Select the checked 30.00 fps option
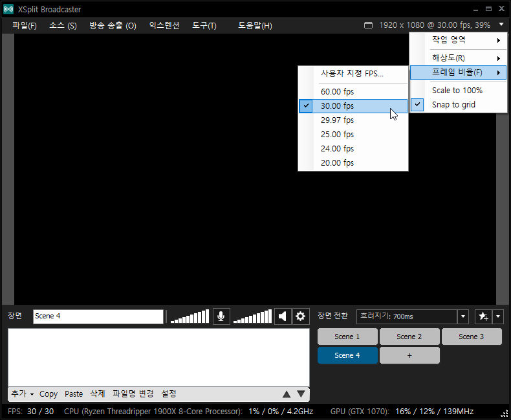This screenshot has width=511, height=420. [353, 106]
